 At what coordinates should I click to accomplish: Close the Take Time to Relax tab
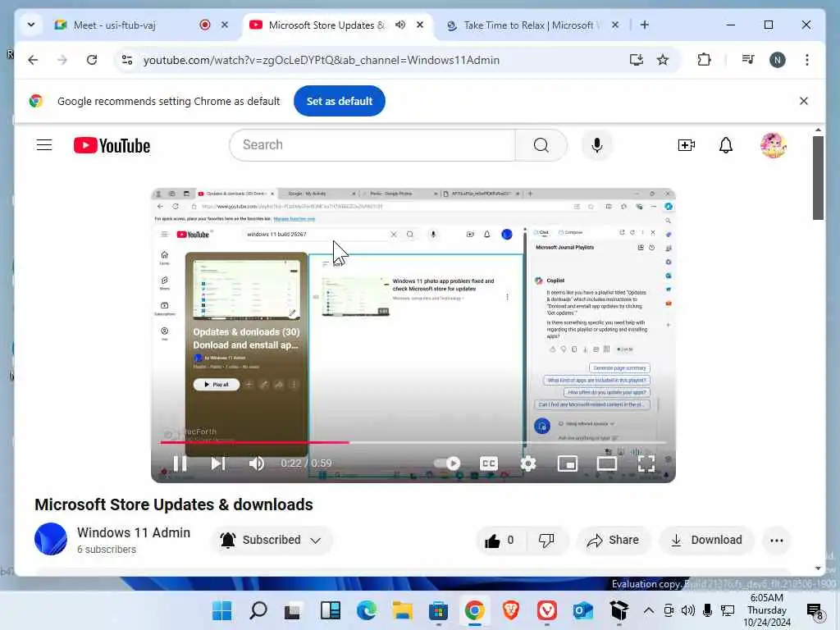tap(615, 25)
